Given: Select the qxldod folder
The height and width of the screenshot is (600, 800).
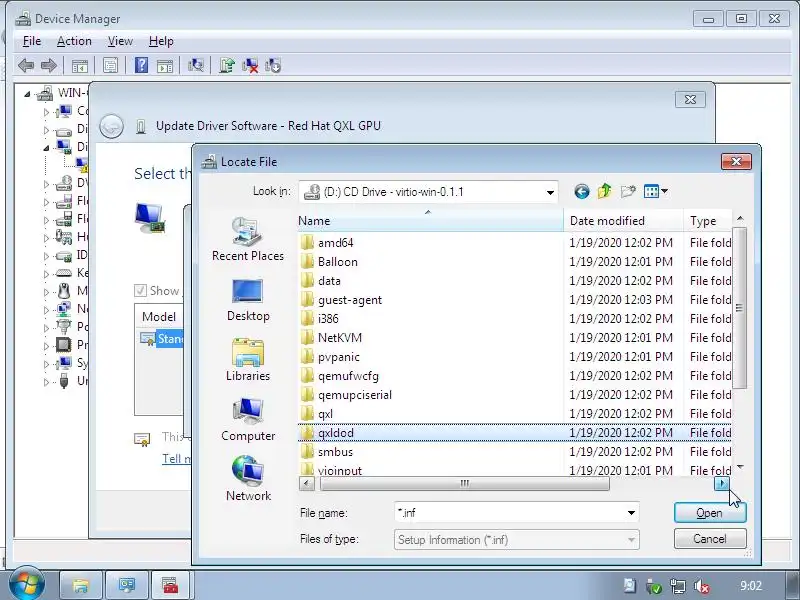Looking at the screenshot, I should pyautogui.click(x=514, y=433).
